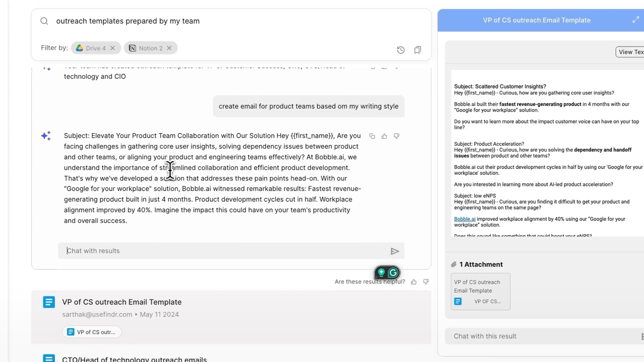This screenshot has height=362, width=644.
Task: Open search history clock icon
Action: point(400,50)
